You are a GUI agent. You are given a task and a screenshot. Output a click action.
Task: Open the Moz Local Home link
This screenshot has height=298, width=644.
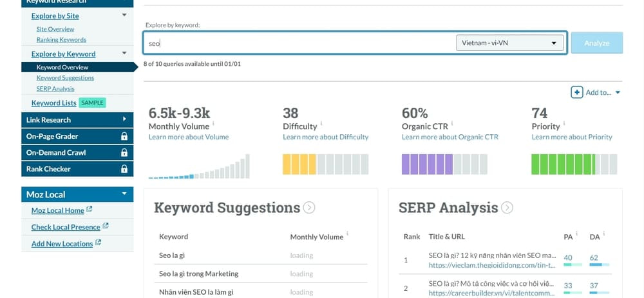[x=58, y=210]
